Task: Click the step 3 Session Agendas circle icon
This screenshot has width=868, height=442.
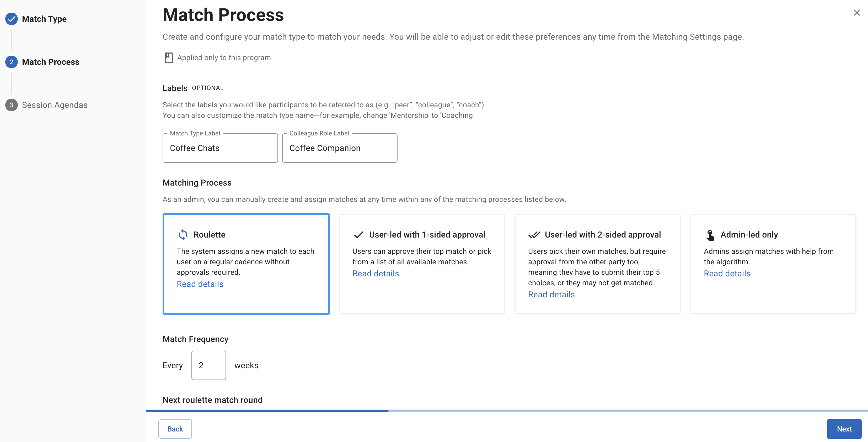Action: (12, 105)
